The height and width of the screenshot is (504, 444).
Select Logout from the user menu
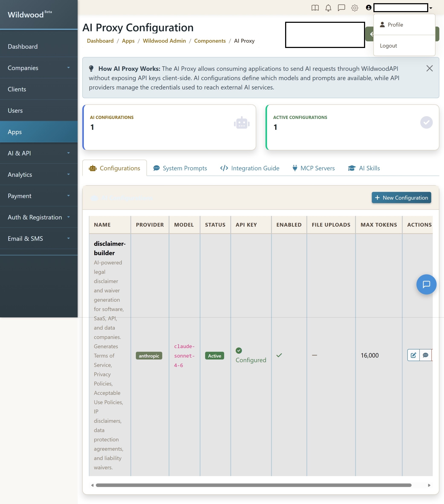coord(388,46)
